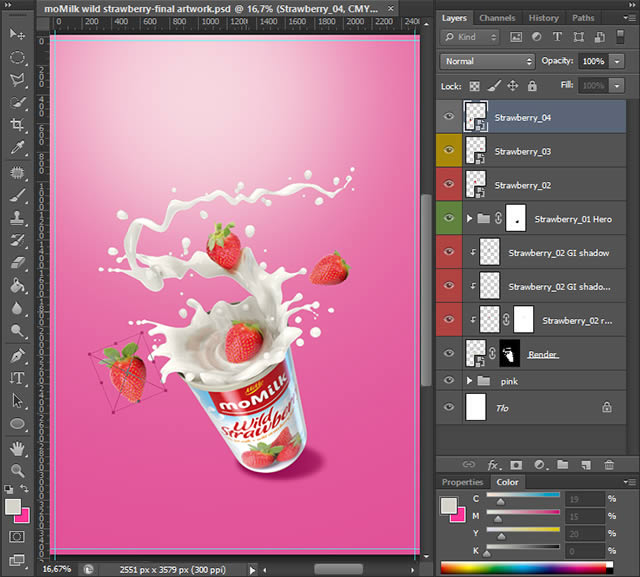The width and height of the screenshot is (640, 577).
Task: Create new adjustment layer
Action: (540, 465)
